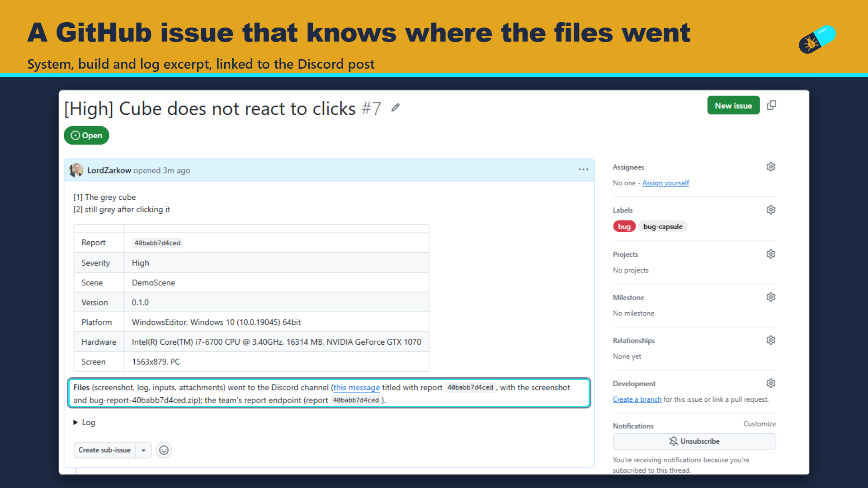Viewport: 868px width, 488px height.
Task: Click the Create sub-issue button
Action: [104, 450]
